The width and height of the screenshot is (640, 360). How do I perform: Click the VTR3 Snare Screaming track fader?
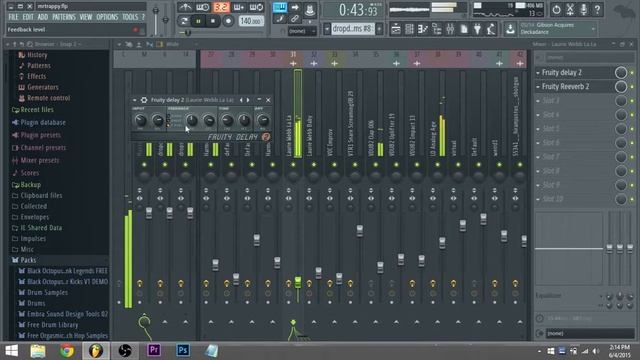point(360,231)
